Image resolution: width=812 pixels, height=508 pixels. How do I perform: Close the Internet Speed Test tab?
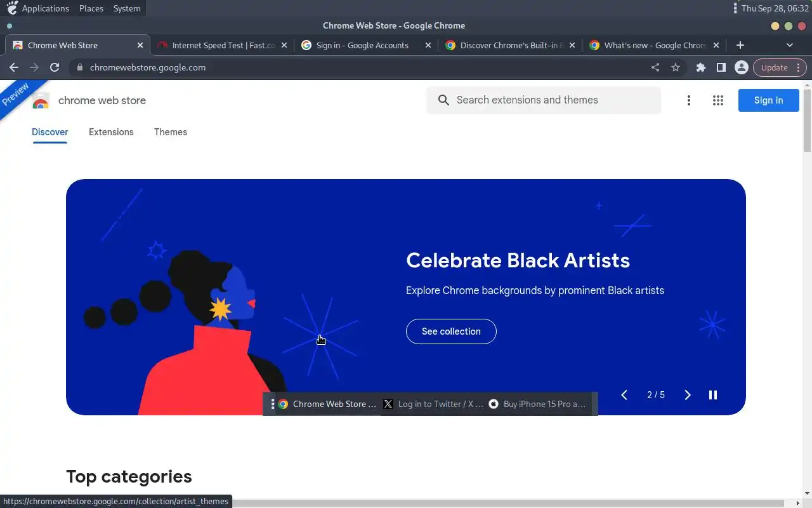[284, 45]
